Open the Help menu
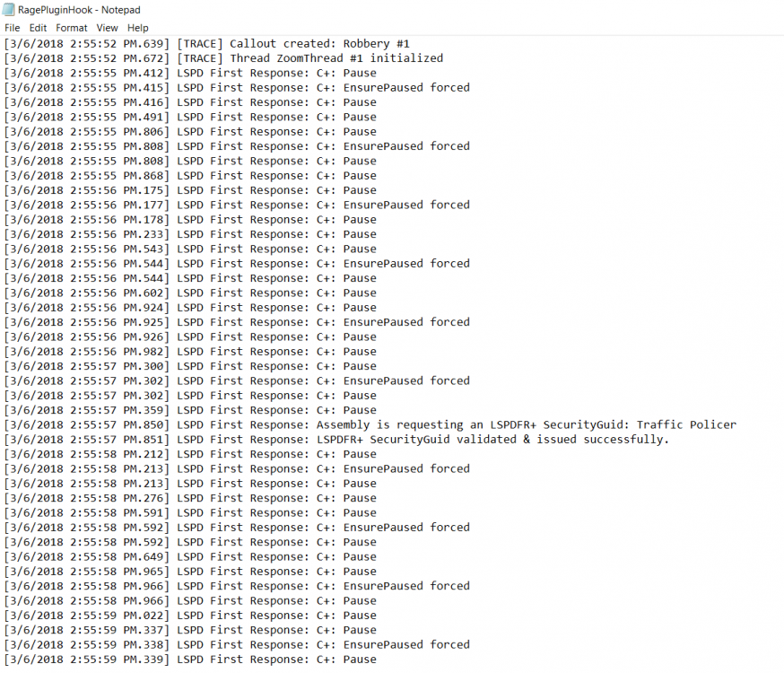Screen dimensions: 784x673 tap(137, 28)
